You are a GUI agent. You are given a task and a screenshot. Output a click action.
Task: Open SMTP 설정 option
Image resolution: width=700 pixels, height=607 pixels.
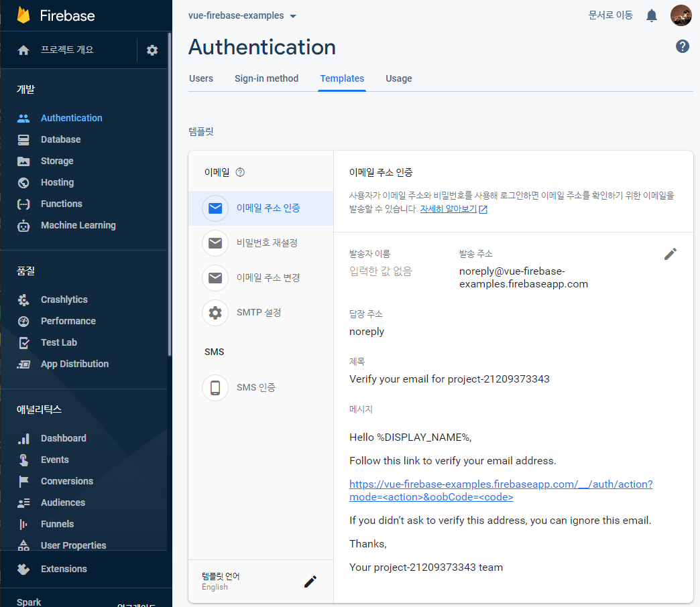[261, 313]
